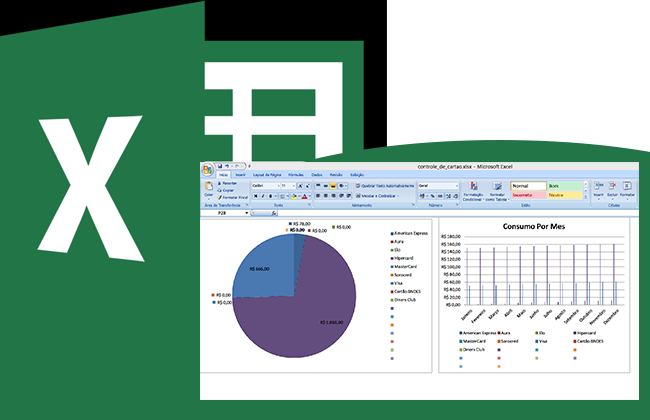Click the increase decimal icon
The image size is (650, 420).
pos(448,196)
